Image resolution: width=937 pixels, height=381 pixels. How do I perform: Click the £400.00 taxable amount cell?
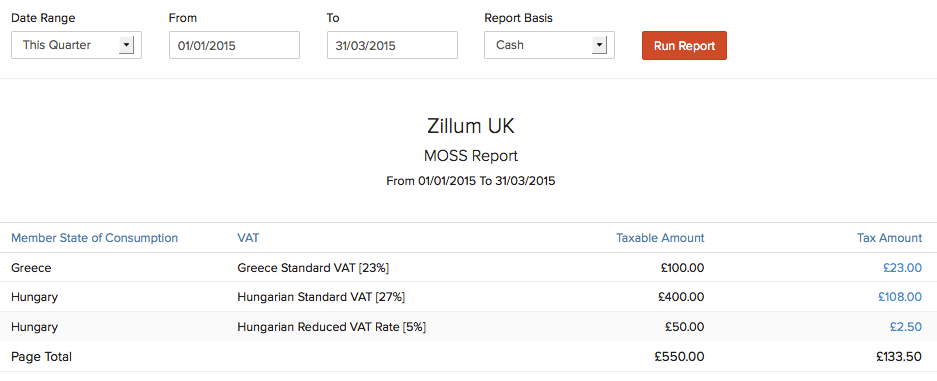[681, 297]
